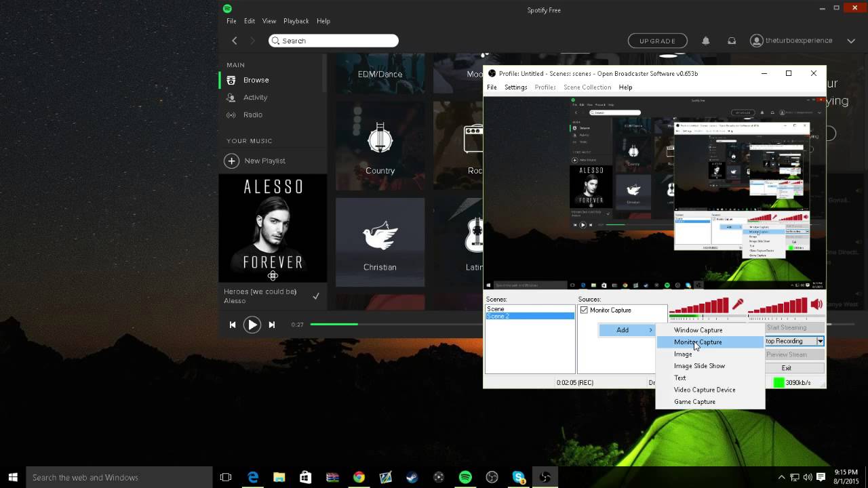The height and width of the screenshot is (488, 868).
Task: Open Radio in Spotify sidebar
Action: pyautogui.click(x=252, y=115)
